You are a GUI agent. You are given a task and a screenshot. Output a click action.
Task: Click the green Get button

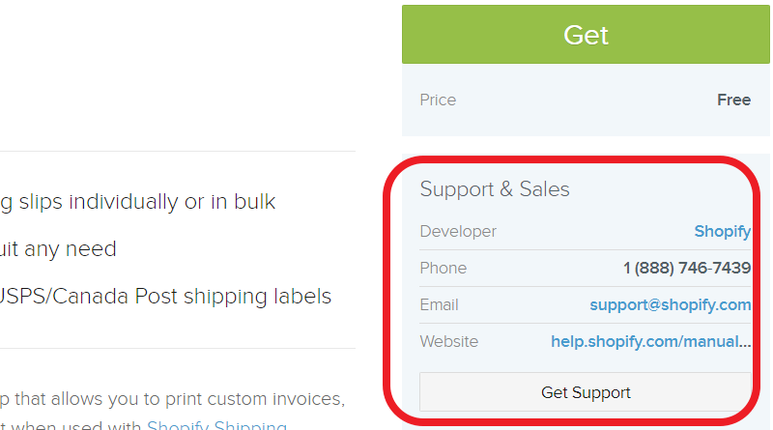[x=586, y=35]
